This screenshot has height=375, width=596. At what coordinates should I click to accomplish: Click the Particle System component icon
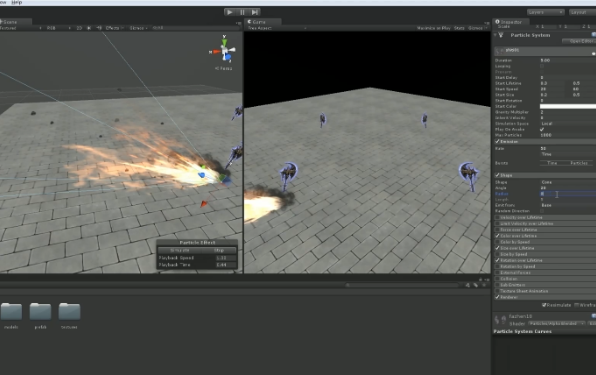click(501, 35)
